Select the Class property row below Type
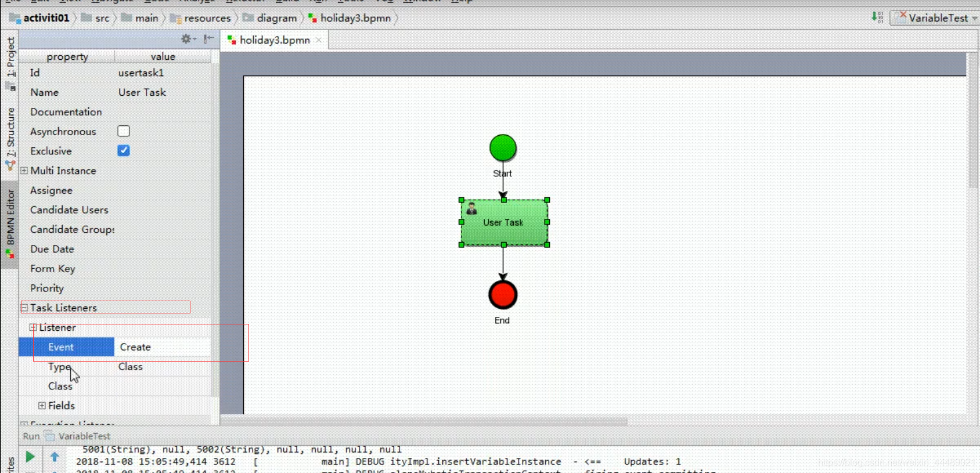980x473 pixels. click(x=115, y=387)
